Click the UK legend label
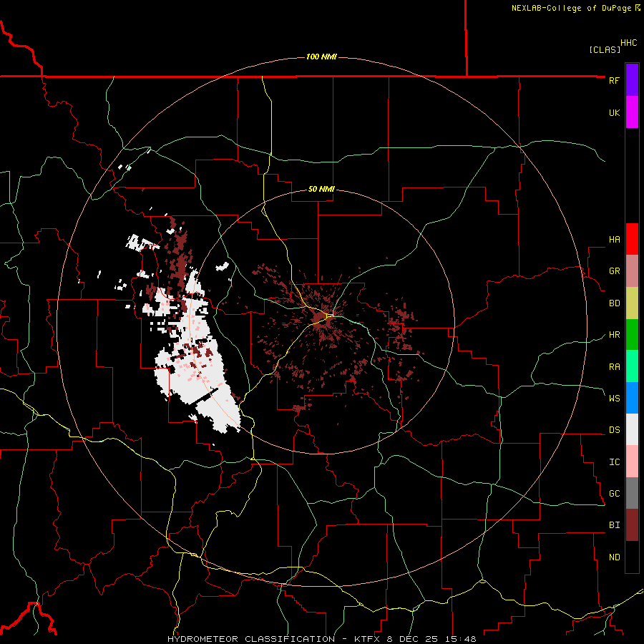Viewport: 644px width, 644px height. [614, 112]
